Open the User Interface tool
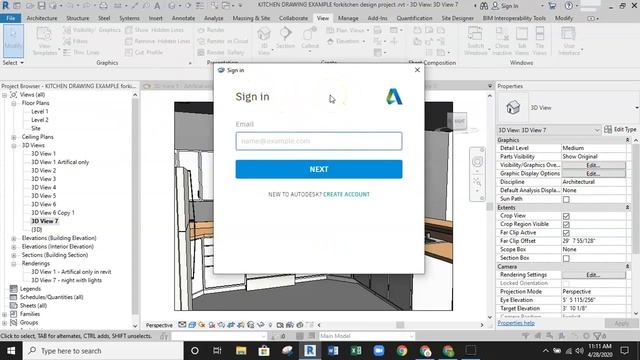 coord(569,41)
